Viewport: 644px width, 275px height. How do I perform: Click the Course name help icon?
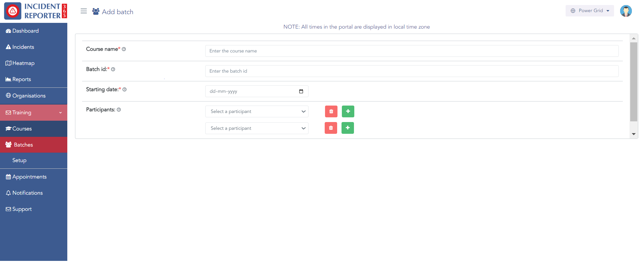tap(124, 49)
